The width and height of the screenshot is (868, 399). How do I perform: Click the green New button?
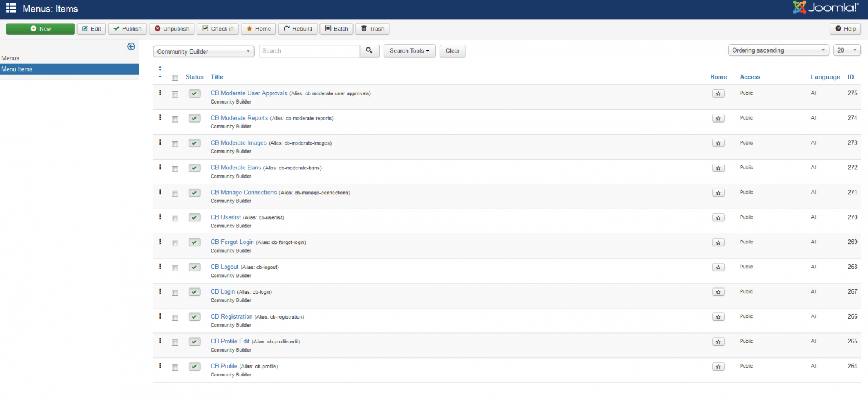pyautogui.click(x=41, y=29)
